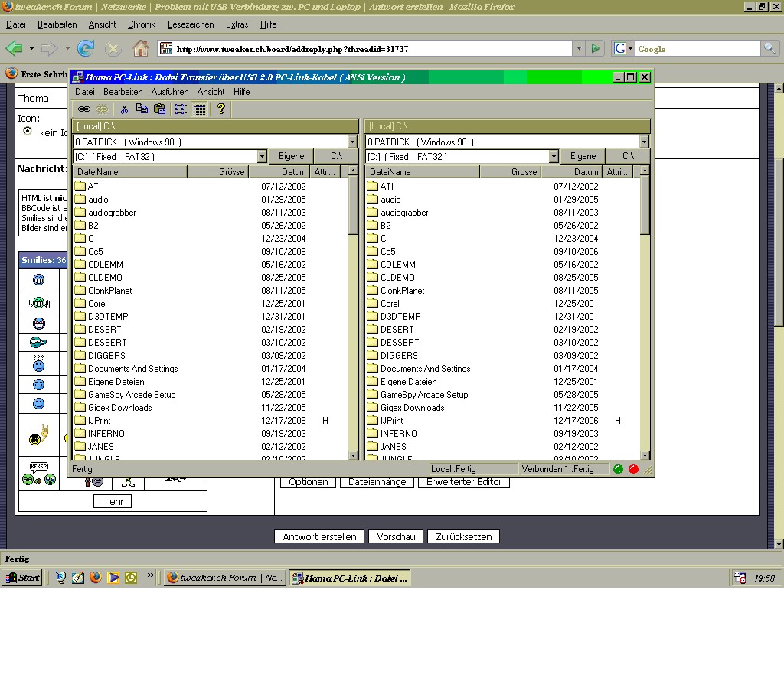This screenshot has height=681, width=784.
Task: Click Google search input field
Action: pyautogui.click(x=697, y=48)
